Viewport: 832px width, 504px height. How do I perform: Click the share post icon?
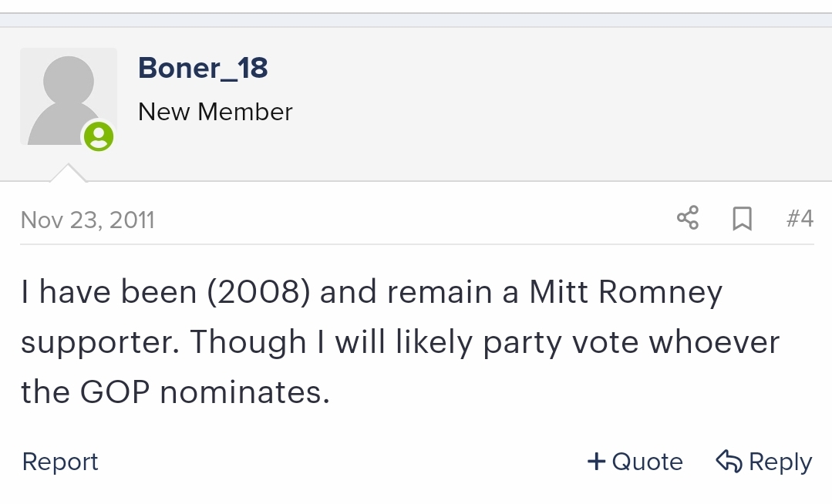(688, 218)
